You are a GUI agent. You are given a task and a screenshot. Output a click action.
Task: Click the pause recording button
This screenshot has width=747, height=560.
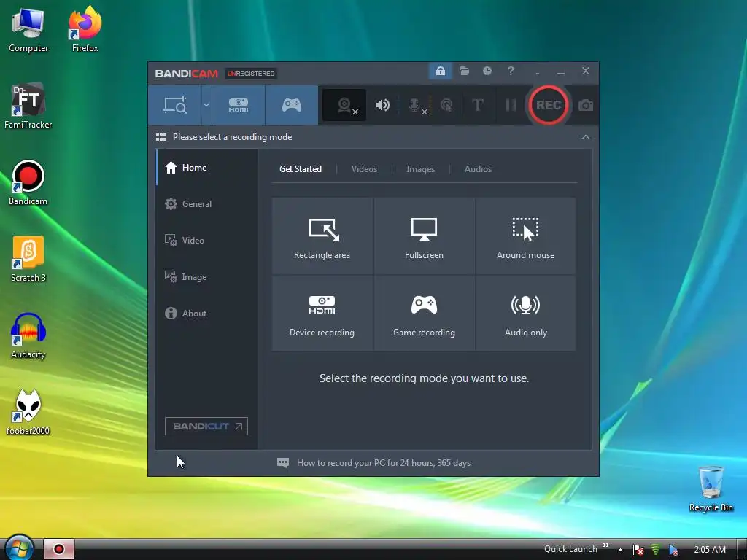tap(511, 105)
